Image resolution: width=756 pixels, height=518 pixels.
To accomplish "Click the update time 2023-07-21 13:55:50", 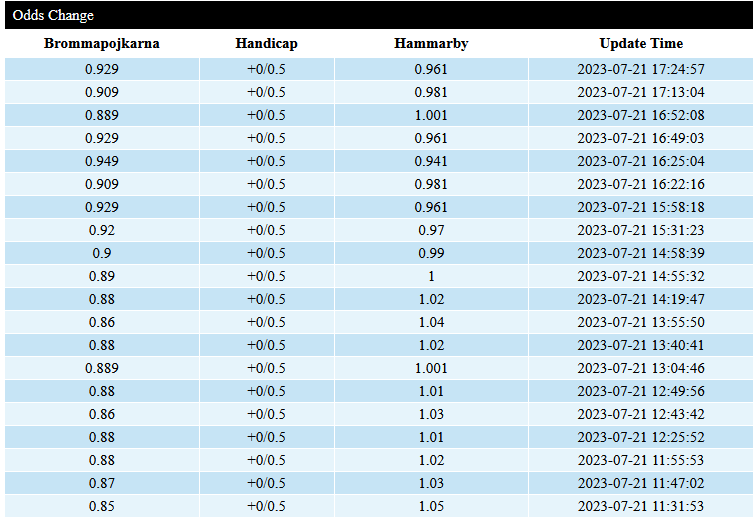I will click(x=641, y=322).
